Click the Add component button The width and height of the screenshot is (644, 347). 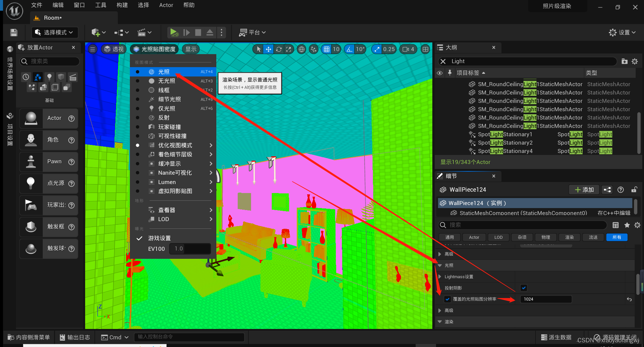[x=584, y=190]
